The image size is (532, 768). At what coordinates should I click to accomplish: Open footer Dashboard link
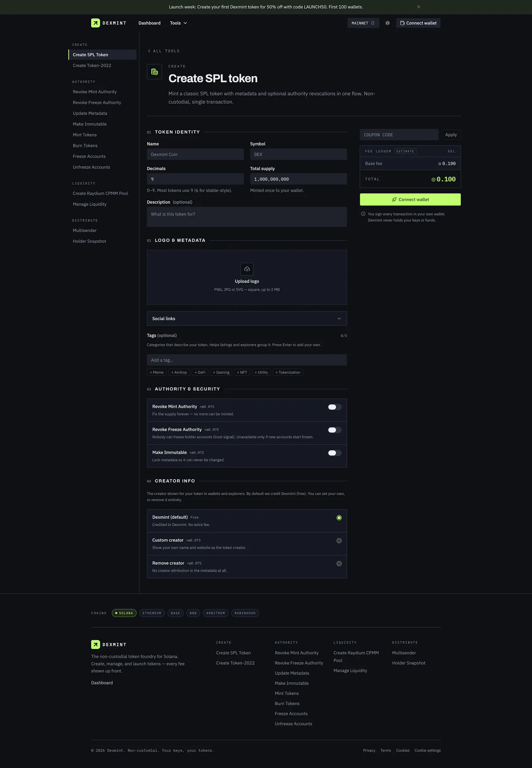click(x=102, y=683)
